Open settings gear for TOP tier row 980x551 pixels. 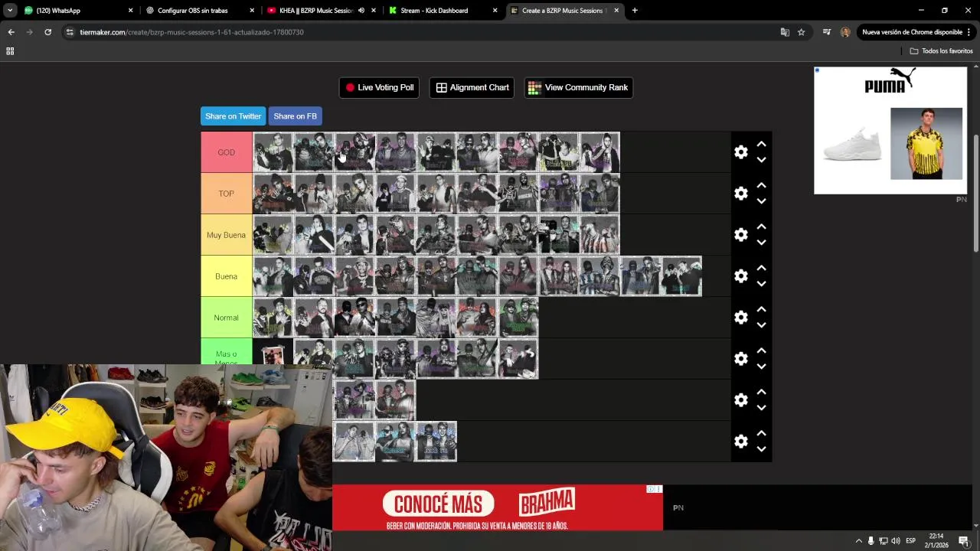(x=740, y=194)
